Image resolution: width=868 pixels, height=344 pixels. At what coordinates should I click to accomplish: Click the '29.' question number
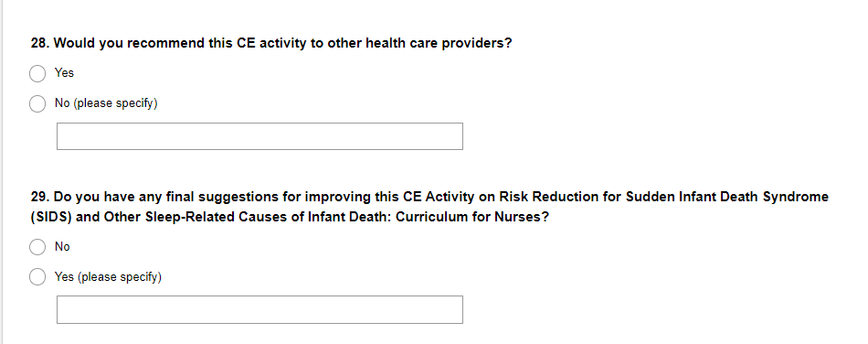40,198
